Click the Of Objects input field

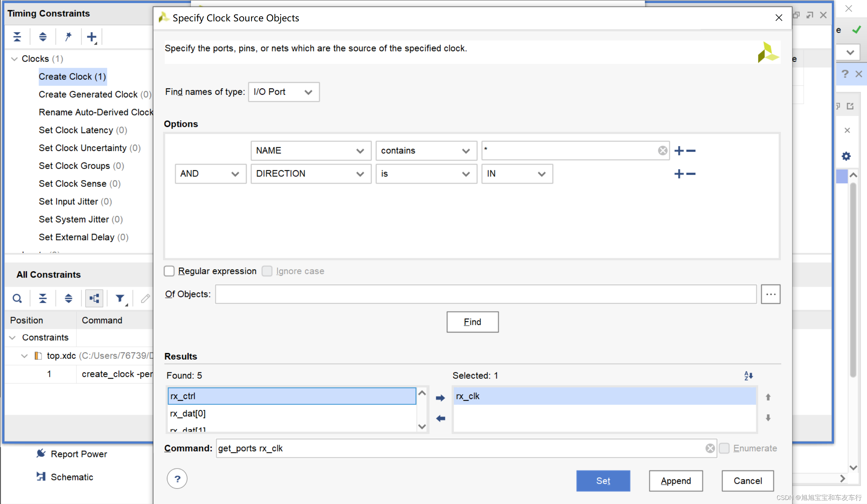(x=486, y=294)
